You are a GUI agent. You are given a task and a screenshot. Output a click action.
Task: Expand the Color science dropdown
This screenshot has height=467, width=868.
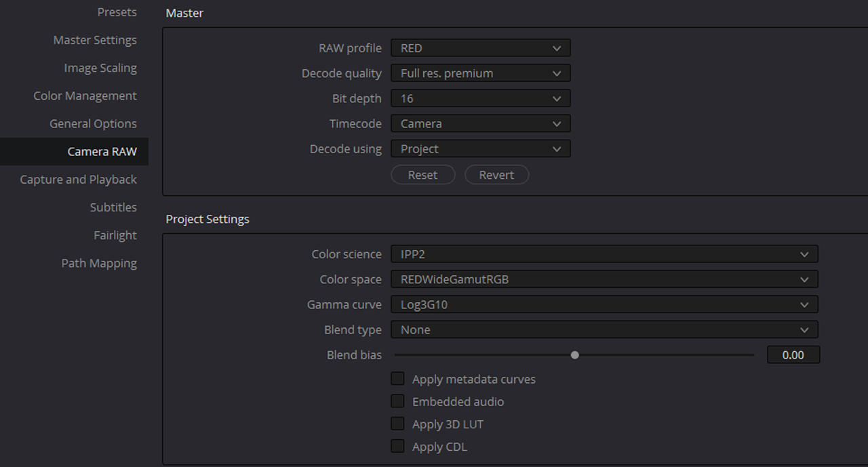point(604,254)
